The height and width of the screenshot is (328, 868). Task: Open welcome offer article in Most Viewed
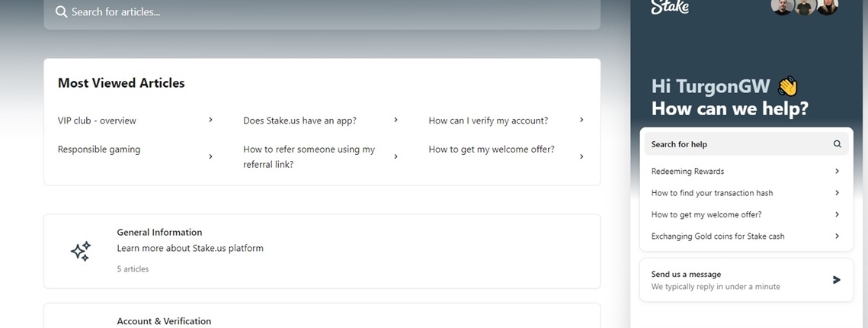point(492,149)
